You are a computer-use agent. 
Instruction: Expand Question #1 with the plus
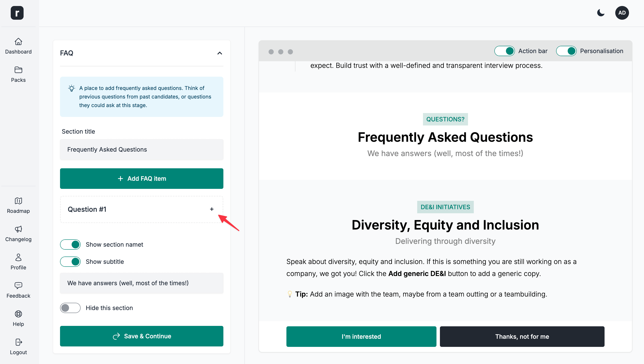212,209
